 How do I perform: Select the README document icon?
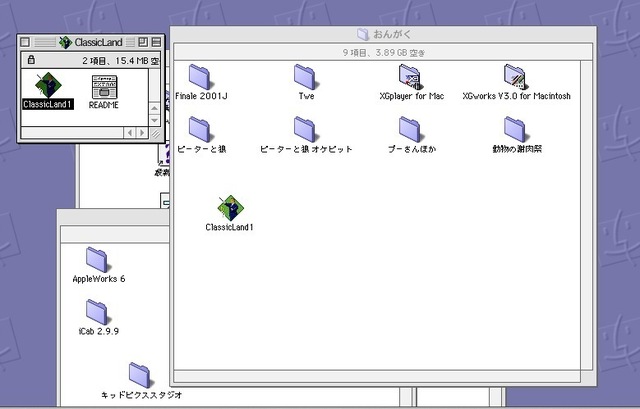coord(104,87)
